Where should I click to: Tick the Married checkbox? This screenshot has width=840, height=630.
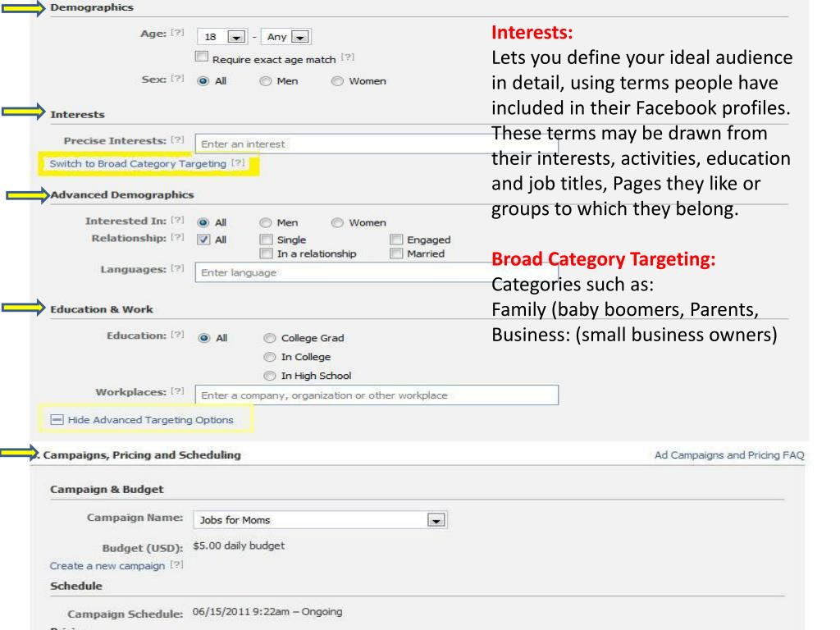pos(396,253)
